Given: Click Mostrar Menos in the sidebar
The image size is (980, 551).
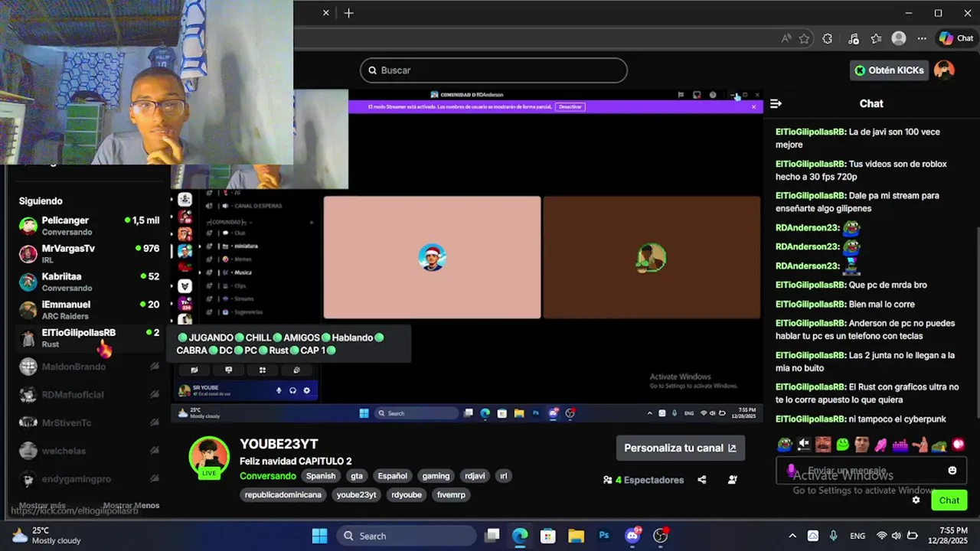Looking at the screenshot, I should (131, 506).
